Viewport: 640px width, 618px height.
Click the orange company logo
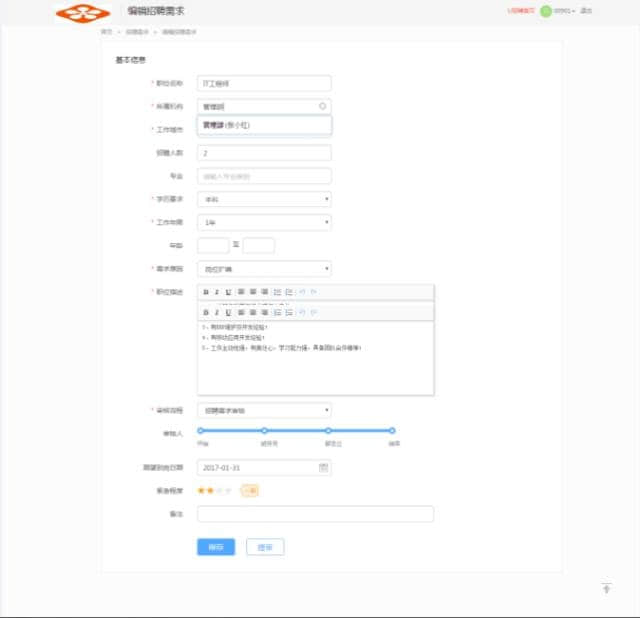click(83, 13)
